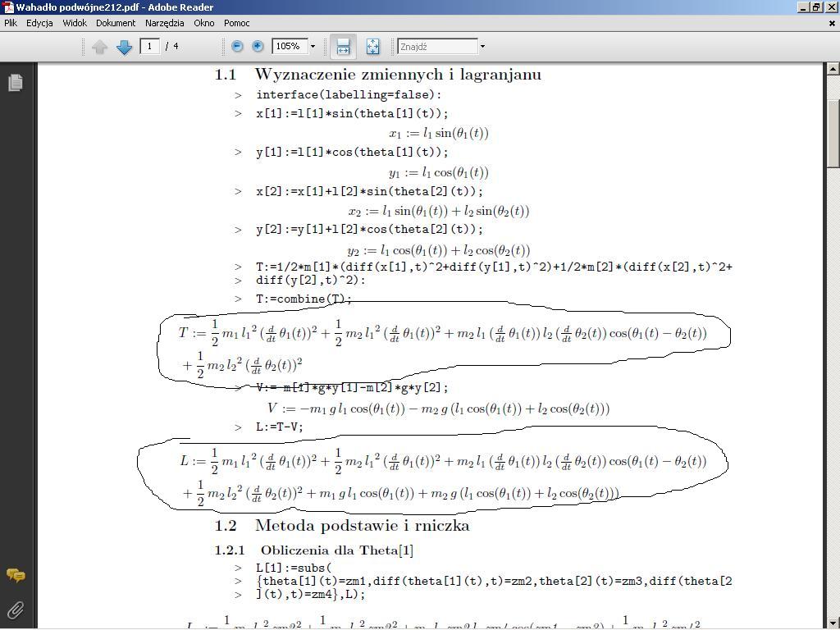Click the page number input field
The width and height of the screenshot is (840, 630).
pos(150,47)
